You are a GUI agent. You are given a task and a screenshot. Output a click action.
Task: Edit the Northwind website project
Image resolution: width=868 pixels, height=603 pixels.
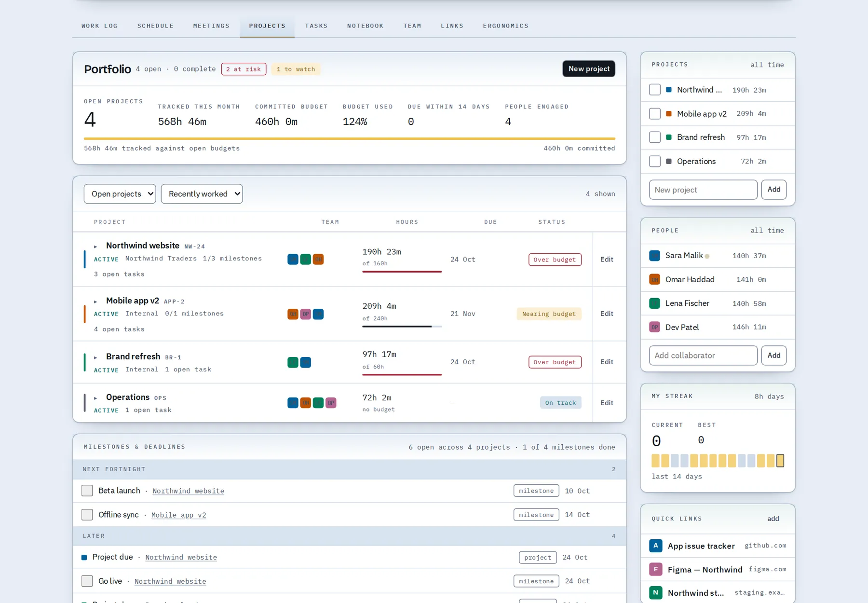pyautogui.click(x=607, y=260)
